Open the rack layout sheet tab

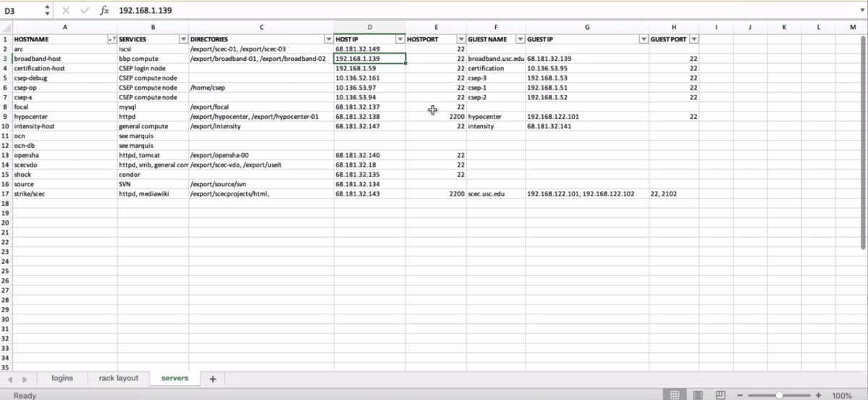pyautogui.click(x=118, y=378)
